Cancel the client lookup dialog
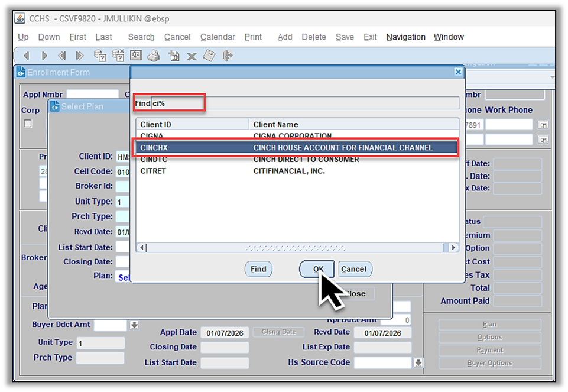The image size is (568, 392). click(353, 269)
